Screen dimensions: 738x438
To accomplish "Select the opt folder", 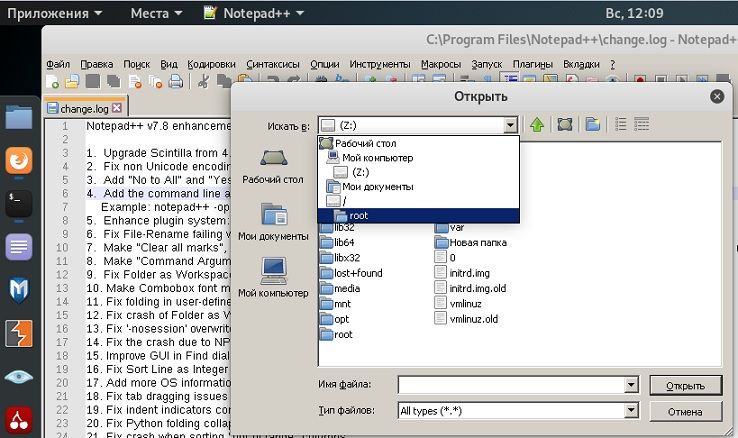I will [x=335, y=319].
